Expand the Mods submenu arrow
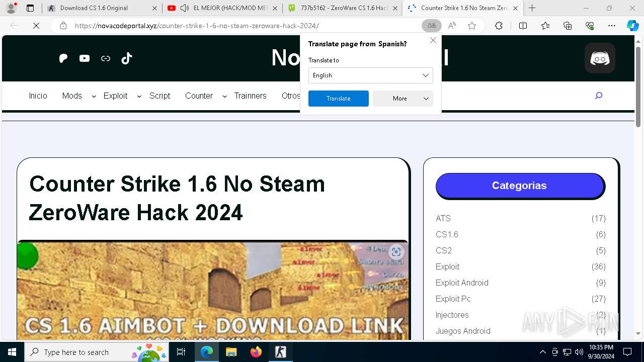The width and height of the screenshot is (644, 362). 94,97
